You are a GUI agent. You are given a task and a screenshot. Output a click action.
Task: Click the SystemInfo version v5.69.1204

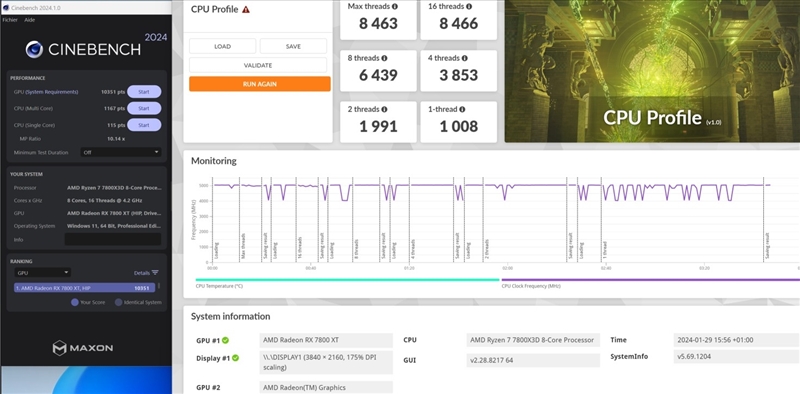pos(737,357)
